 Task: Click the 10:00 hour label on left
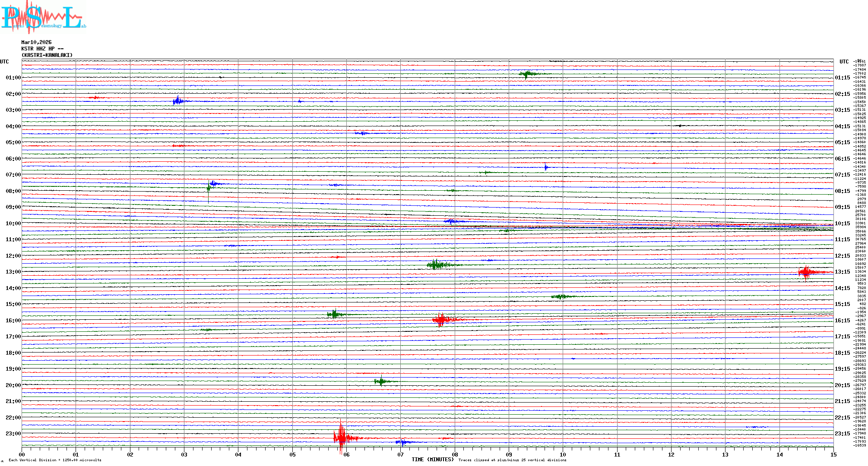tap(13, 224)
